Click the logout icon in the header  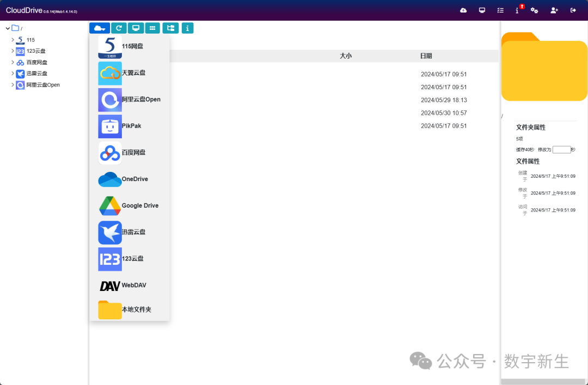(573, 10)
